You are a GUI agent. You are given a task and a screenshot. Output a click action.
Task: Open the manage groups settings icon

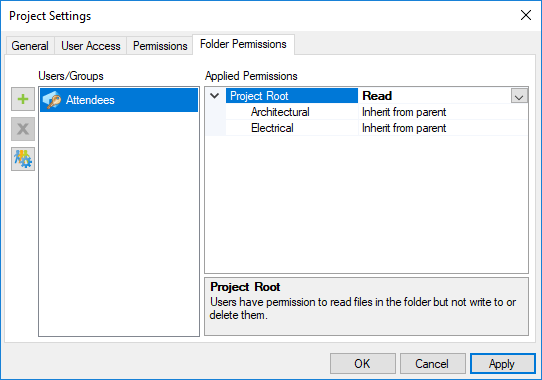[23, 159]
